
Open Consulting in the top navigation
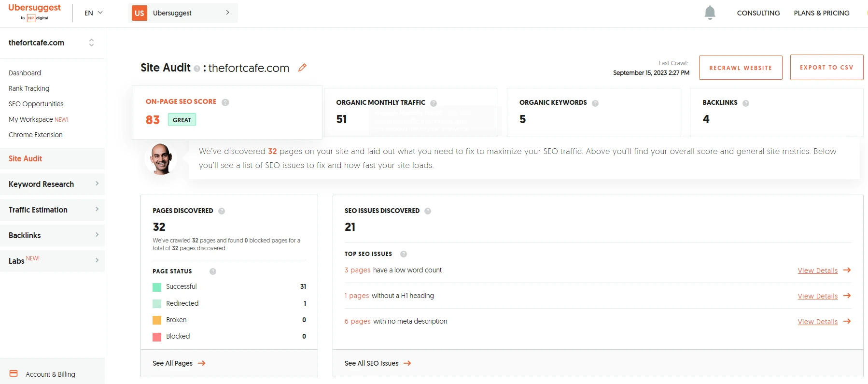tap(758, 13)
